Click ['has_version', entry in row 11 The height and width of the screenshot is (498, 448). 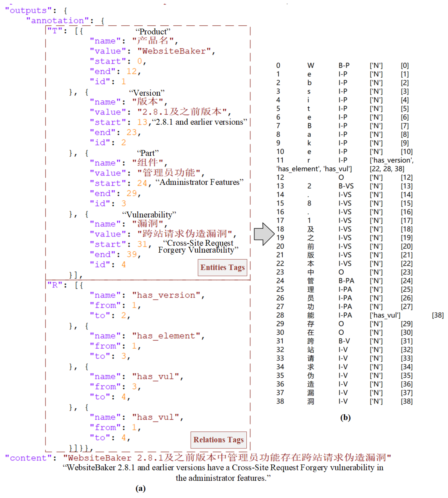(x=392, y=160)
